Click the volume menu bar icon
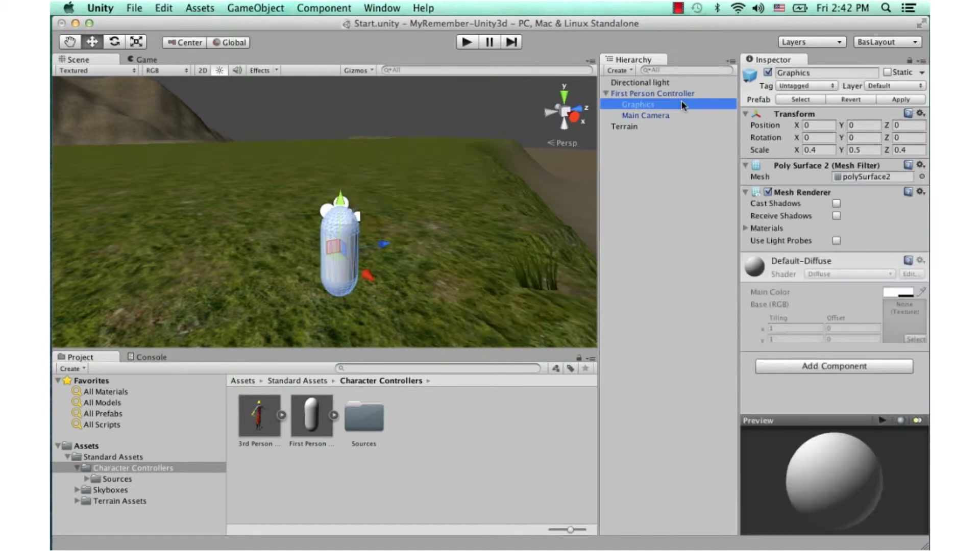 (758, 8)
